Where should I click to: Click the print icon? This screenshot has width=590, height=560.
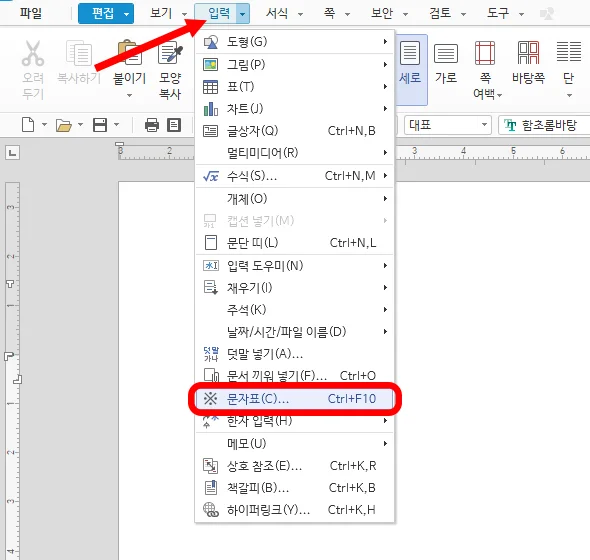pos(152,125)
